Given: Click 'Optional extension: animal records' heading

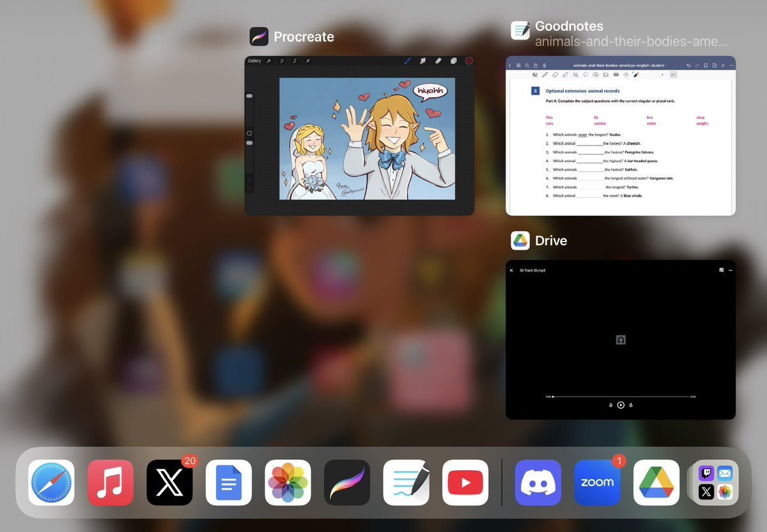Looking at the screenshot, I should coord(582,91).
